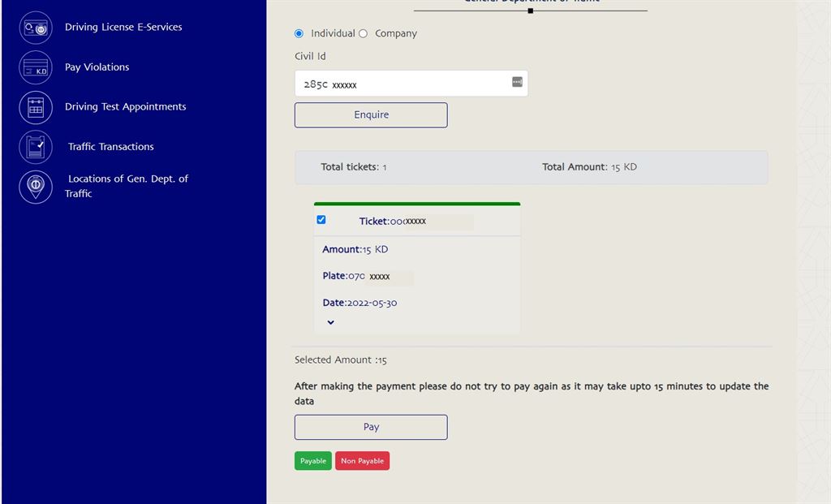
Task: Click the Driving License E-Services icon
Action: point(35,28)
